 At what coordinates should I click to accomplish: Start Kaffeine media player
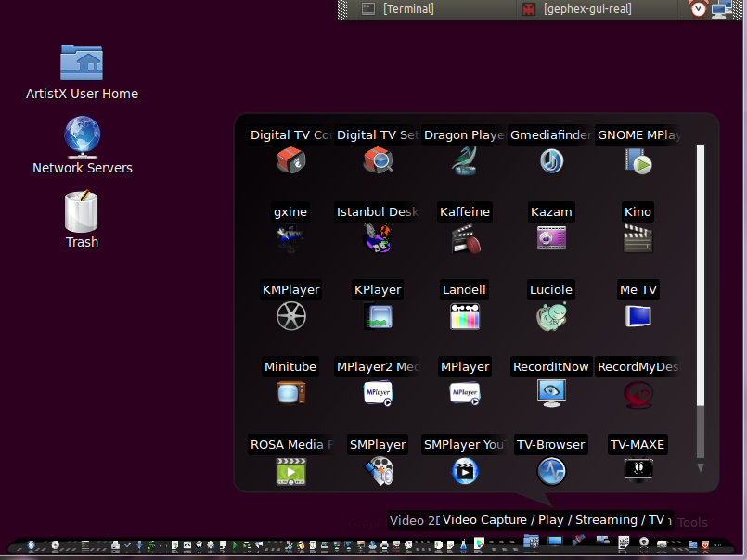click(465, 238)
